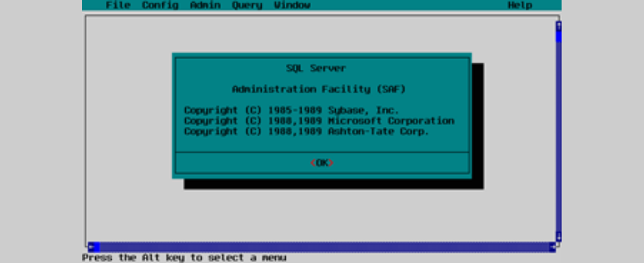Click the horizontal scrollbar right arrow
This screenshot has width=644, height=263.
(x=553, y=247)
